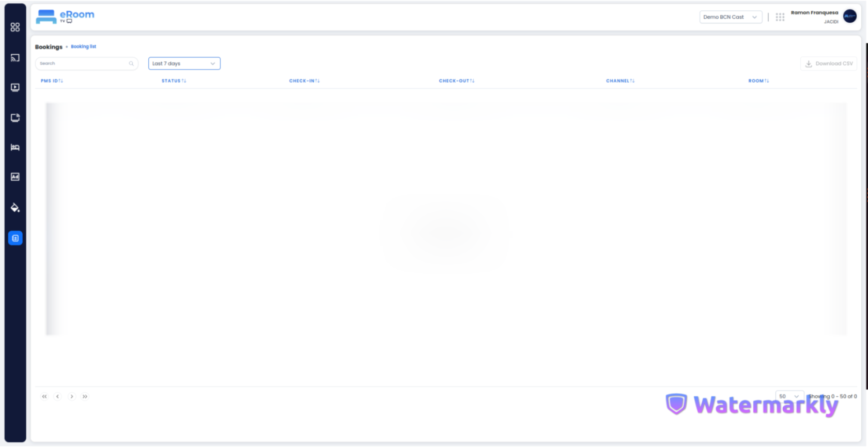The height and width of the screenshot is (447, 868).
Task: Click the eRoom logo
Action: [x=65, y=17]
